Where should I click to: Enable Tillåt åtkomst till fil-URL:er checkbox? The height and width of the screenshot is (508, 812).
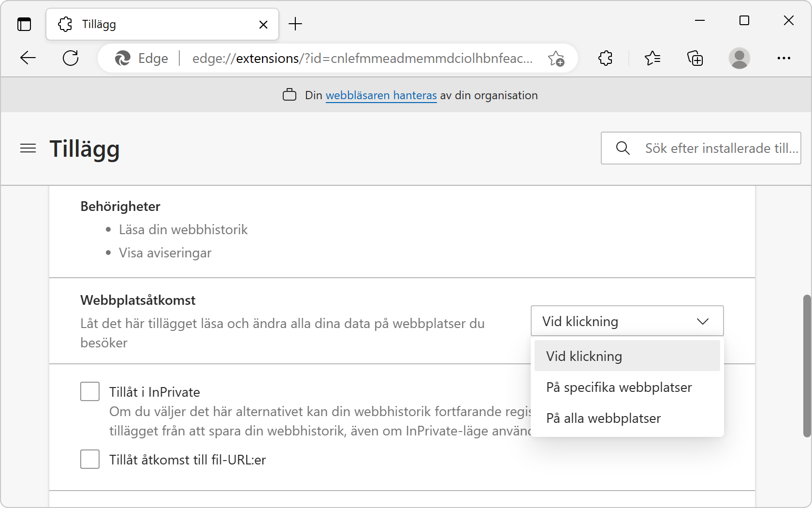click(x=90, y=459)
